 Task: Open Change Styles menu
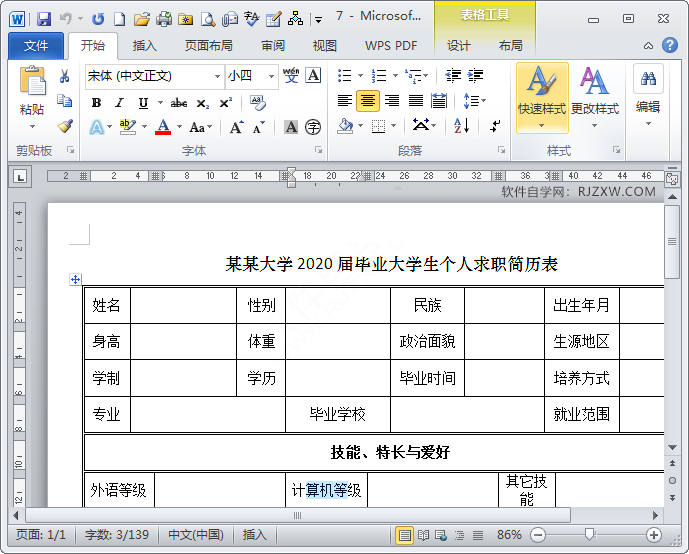[595, 98]
